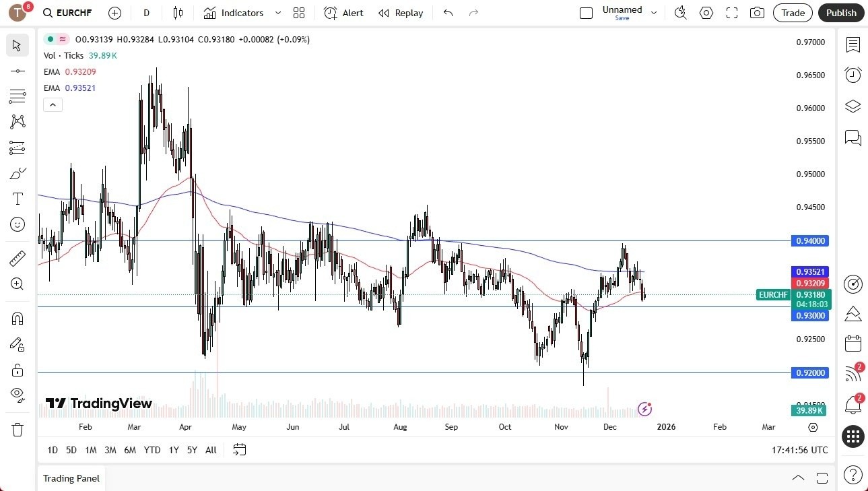This screenshot has width=868, height=491.
Task: Open the help center question icon
Action: tap(853, 475)
